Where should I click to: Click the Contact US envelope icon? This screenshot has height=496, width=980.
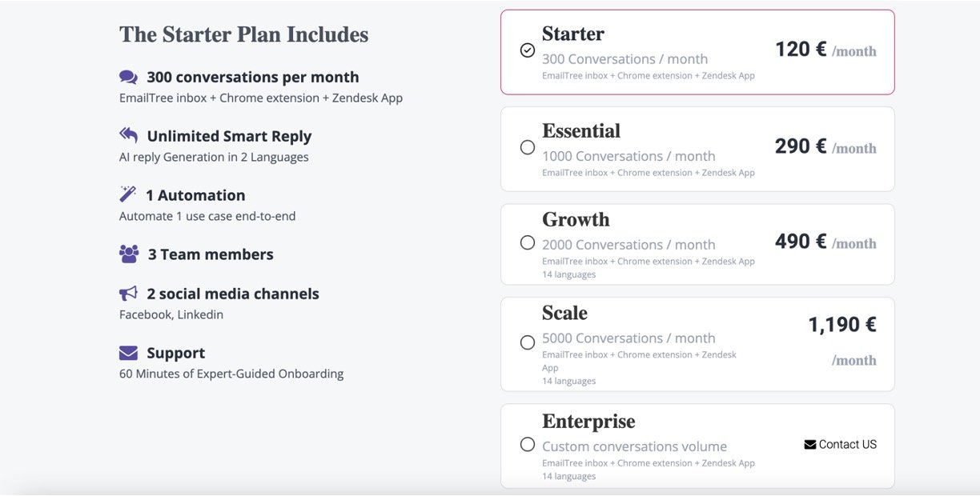(x=809, y=445)
